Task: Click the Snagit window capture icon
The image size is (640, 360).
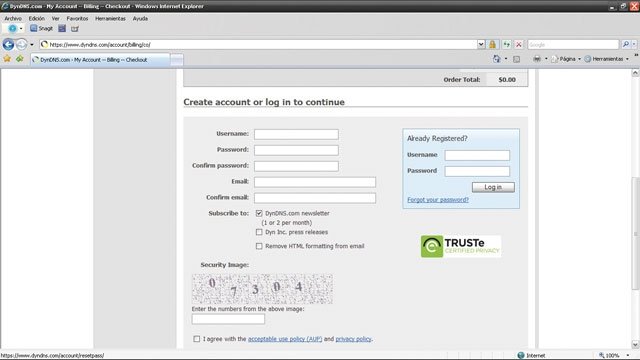Action: (62, 29)
